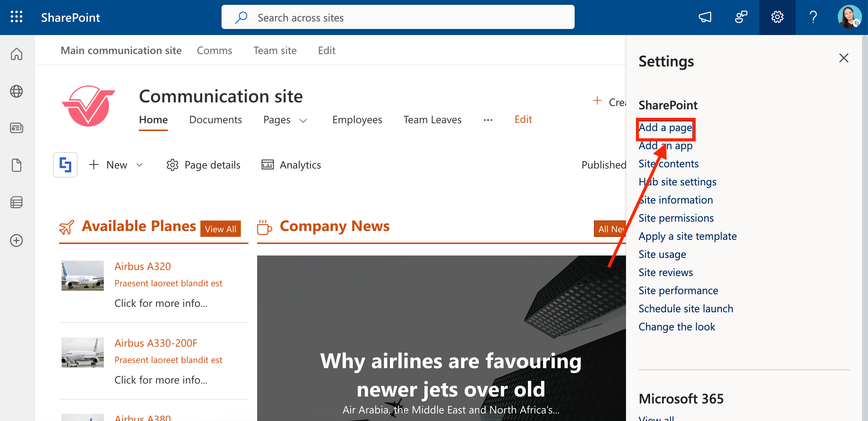
Task: Open the megaphone announcements icon
Action: pos(705,17)
